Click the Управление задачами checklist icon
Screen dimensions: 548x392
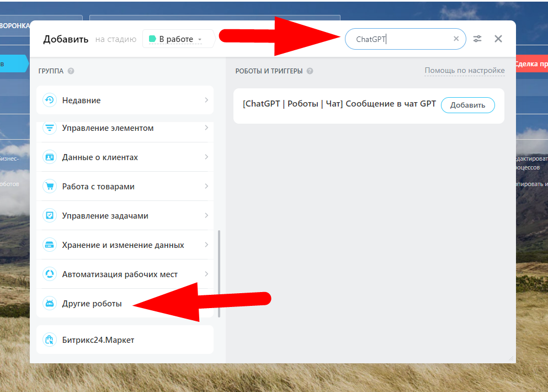[50, 215]
